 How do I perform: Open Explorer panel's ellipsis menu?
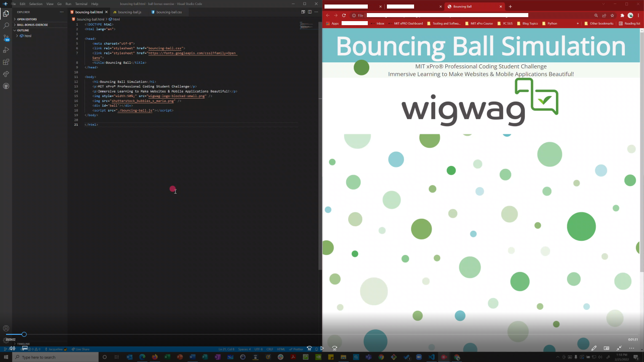(x=61, y=12)
